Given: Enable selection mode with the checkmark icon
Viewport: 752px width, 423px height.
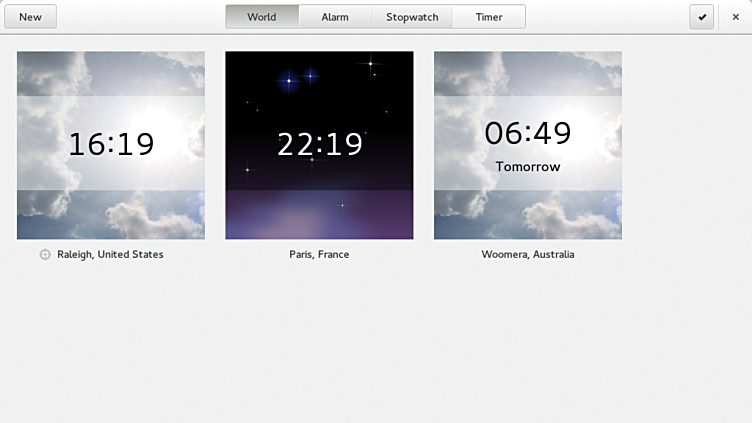Looking at the screenshot, I should point(702,17).
